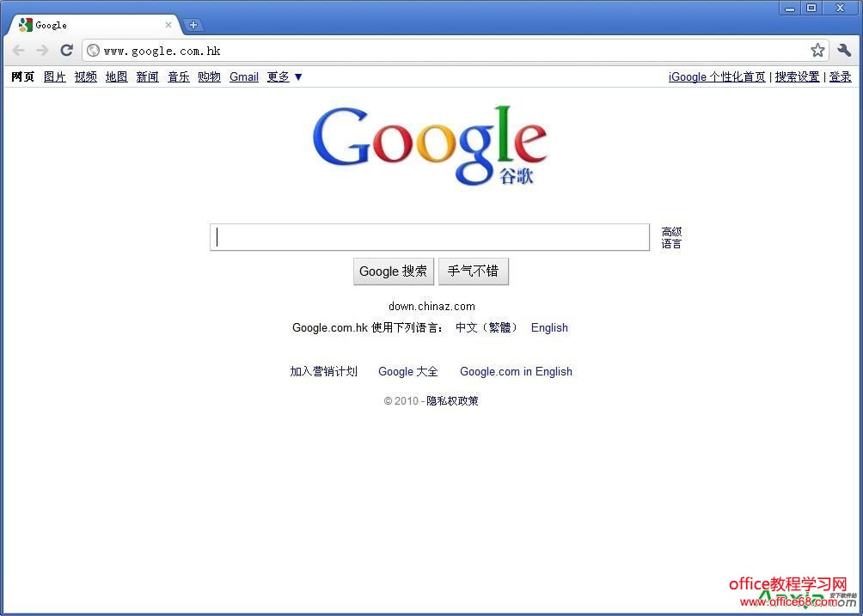Reload the page with refresh icon
This screenshot has width=863, height=616.
coord(66,51)
